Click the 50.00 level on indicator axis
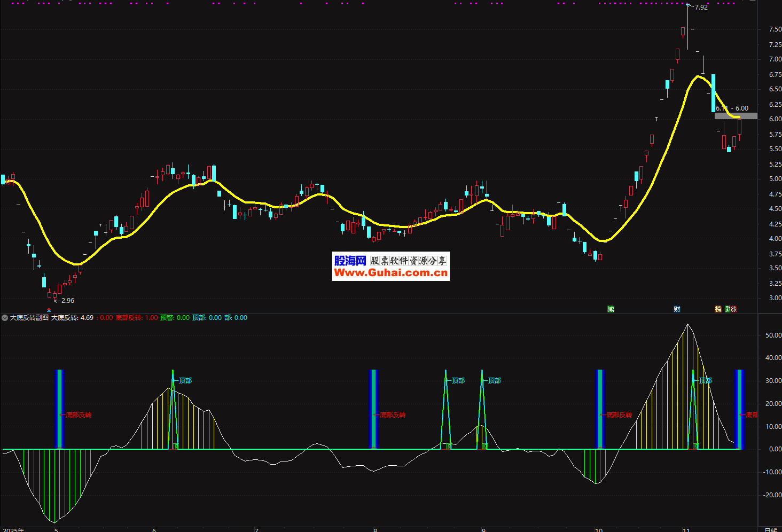 click(x=773, y=335)
